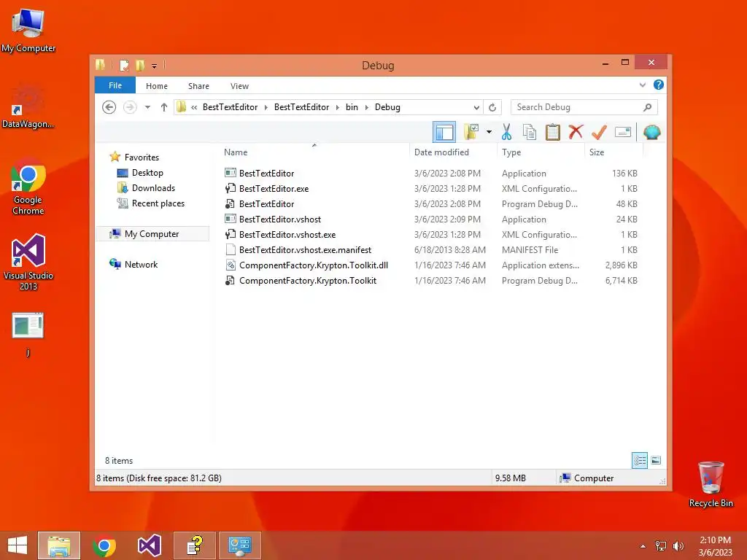
Task: Open Customize Quick Access Toolbar dropdown
Action: coord(155,66)
